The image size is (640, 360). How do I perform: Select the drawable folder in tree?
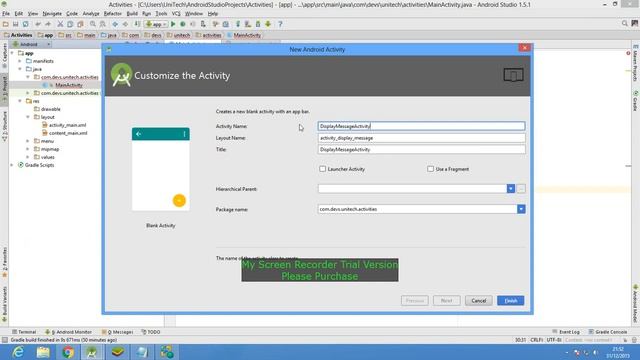coord(51,109)
